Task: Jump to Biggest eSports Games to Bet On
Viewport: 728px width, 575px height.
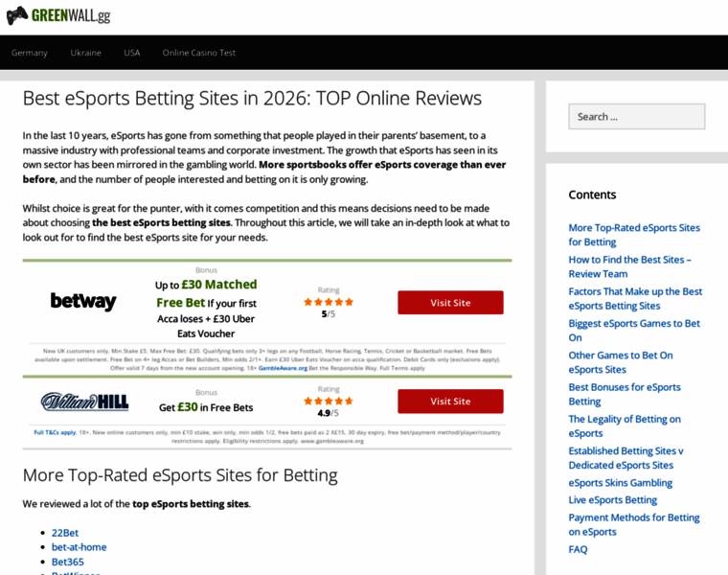Action: [x=634, y=331]
